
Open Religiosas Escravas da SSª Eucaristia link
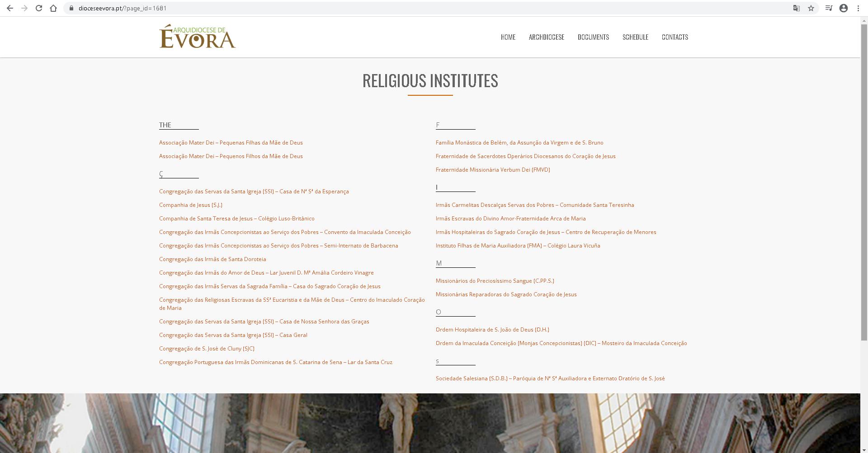pos(292,304)
